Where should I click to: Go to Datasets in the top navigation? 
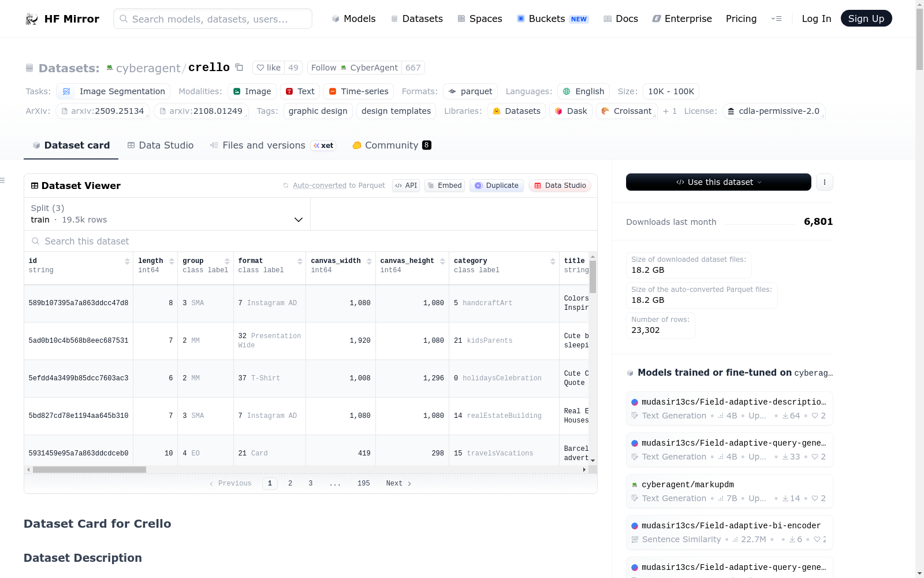point(416,19)
